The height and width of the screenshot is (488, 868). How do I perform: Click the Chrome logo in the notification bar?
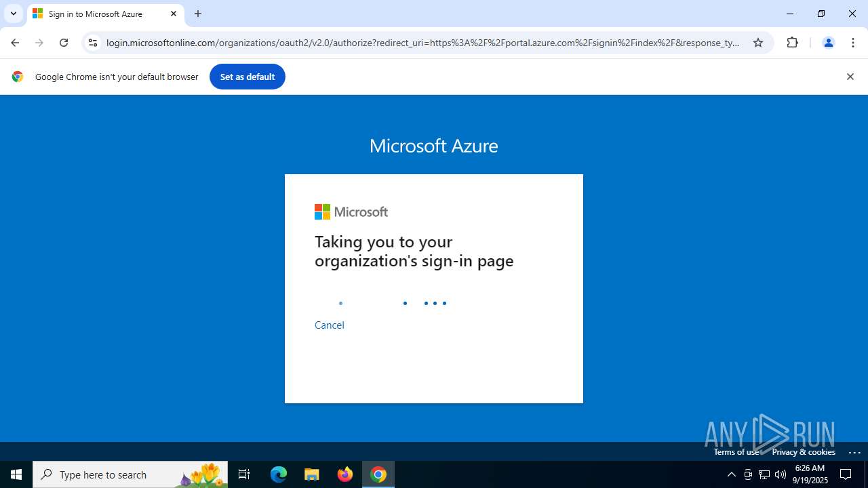click(18, 77)
